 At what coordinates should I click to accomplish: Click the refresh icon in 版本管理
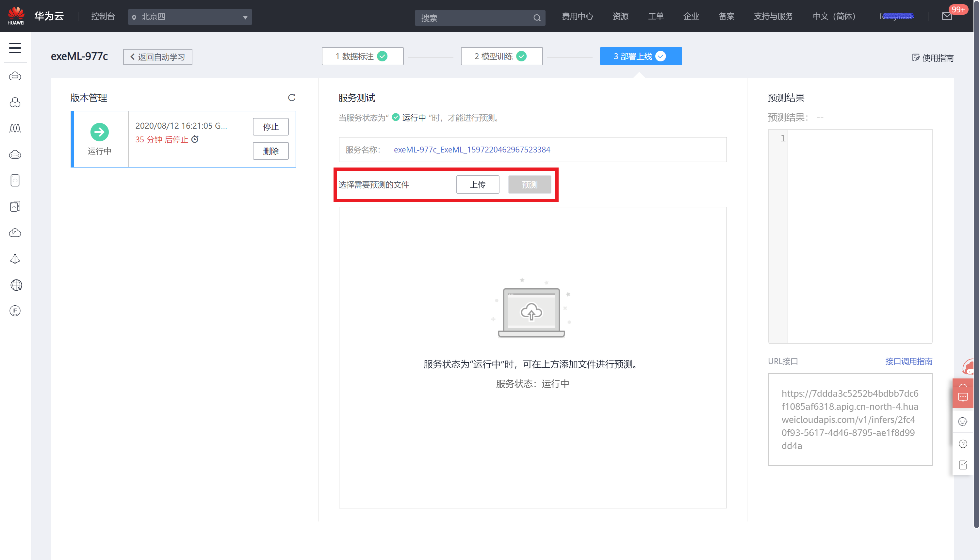292,98
